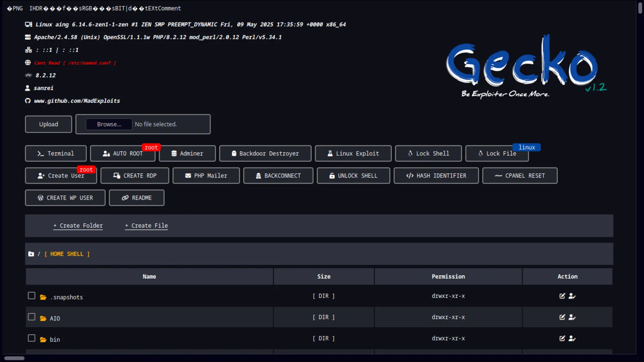Click edit icon for AIO
This screenshot has width=644, height=362.
coord(562,317)
